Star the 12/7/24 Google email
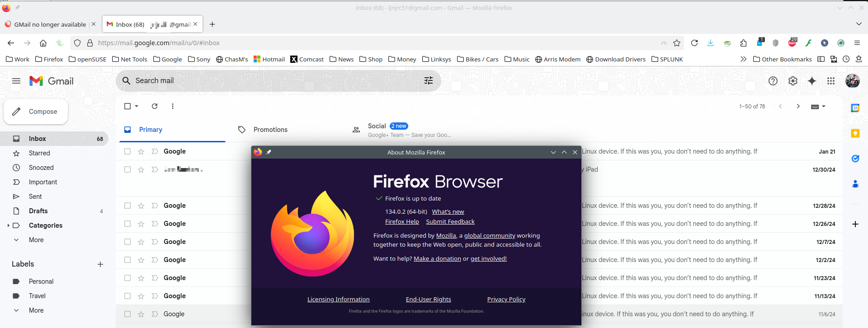The width and height of the screenshot is (868, 328). pyautogui.click(x=141, y=242)
